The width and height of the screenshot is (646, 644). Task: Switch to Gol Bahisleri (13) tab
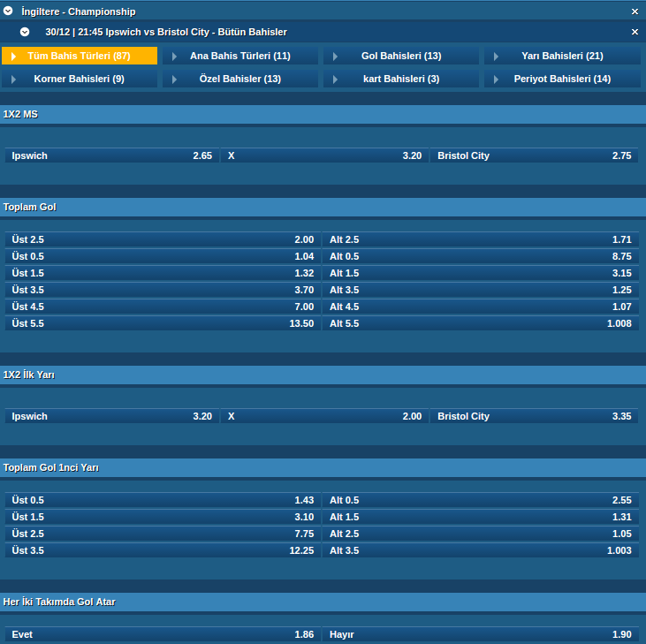(x=401, y=56)
